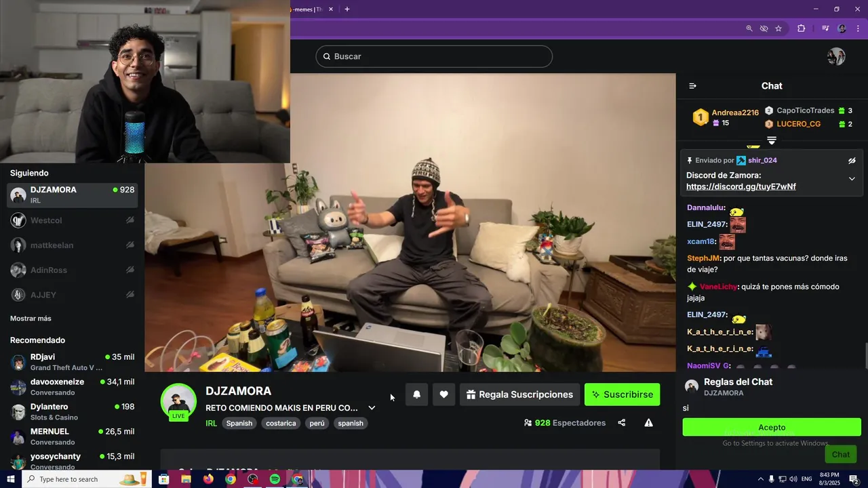
Task: Click CapoTicoTrades in the gifters leaderboard
Action: tap(805, 110)
